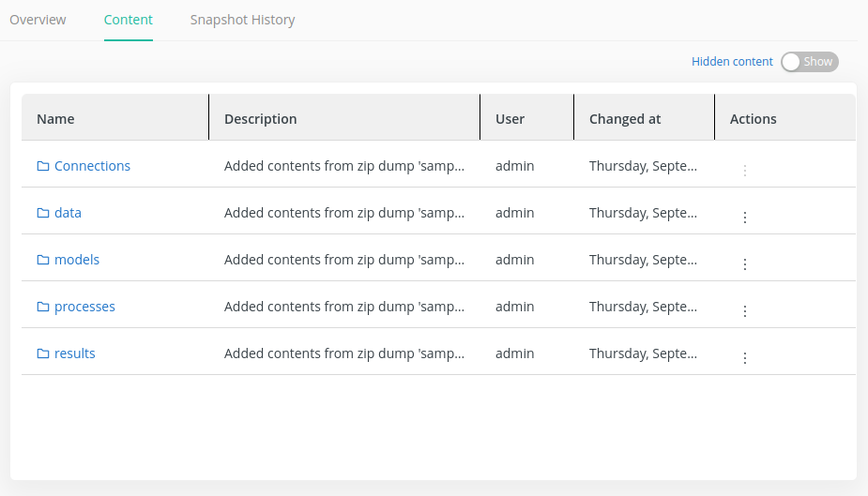The image size is (868, 496).
Task: Click the Hidden content label
Action: (732, 62)
